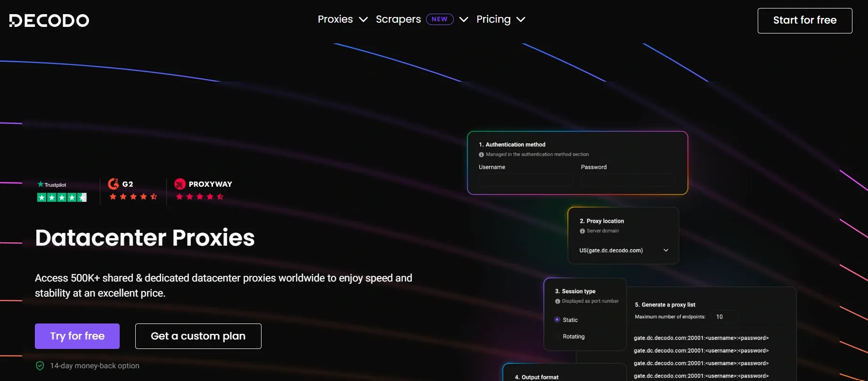
Task: Click the Decodo logo
Action: (x=49, y=20)
